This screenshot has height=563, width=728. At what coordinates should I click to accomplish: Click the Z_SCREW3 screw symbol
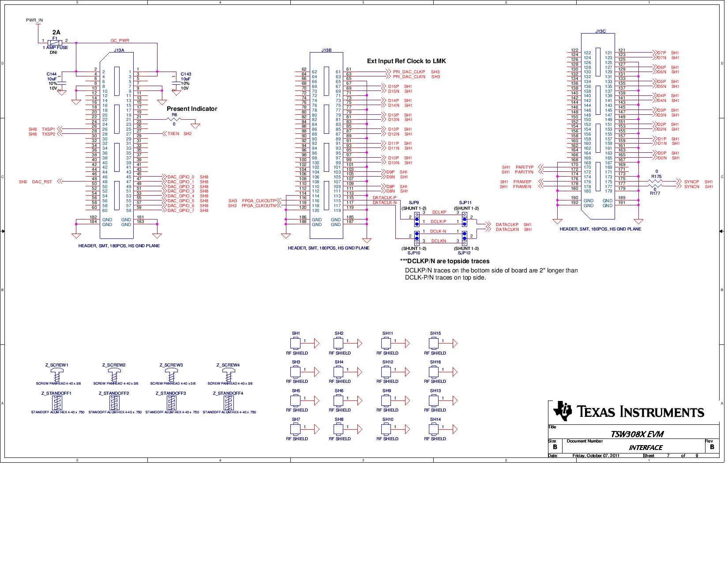[x=171, y=375]
